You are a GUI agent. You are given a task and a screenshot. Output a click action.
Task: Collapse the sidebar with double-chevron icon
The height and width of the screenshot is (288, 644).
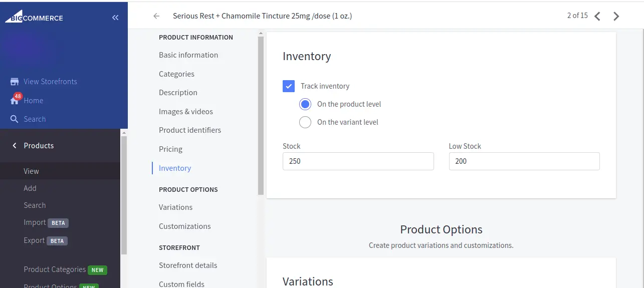tap(115, 18)
